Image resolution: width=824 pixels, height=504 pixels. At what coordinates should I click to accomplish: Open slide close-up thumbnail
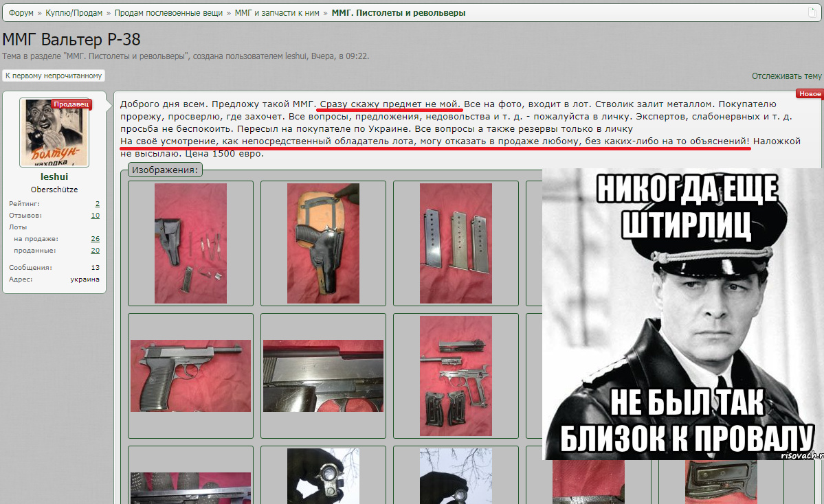pos(323,376)
